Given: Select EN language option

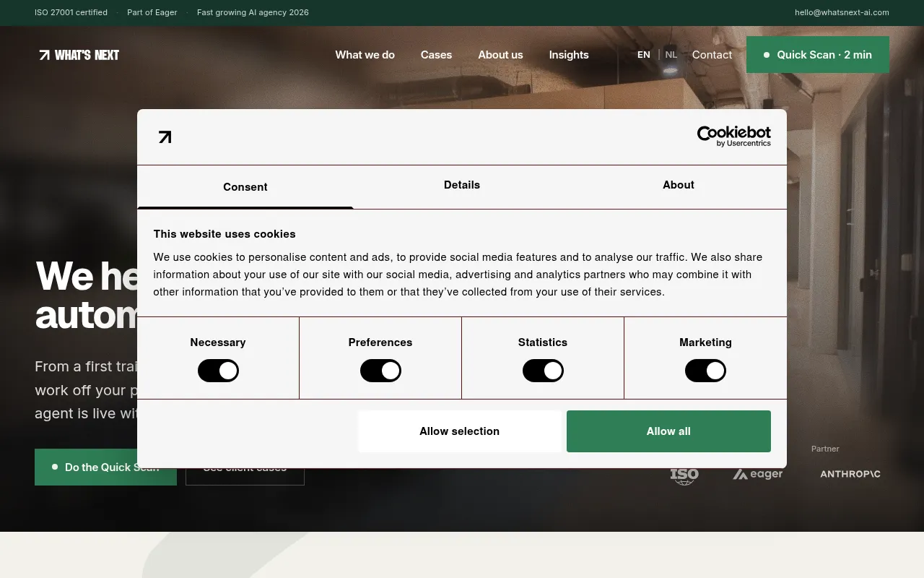Looking at the screenshot, I should coord(644,55).
